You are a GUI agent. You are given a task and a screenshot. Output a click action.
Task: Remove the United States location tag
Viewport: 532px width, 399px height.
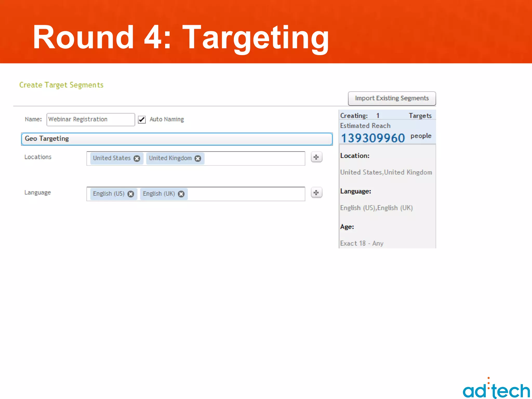[x=137, y=158]
